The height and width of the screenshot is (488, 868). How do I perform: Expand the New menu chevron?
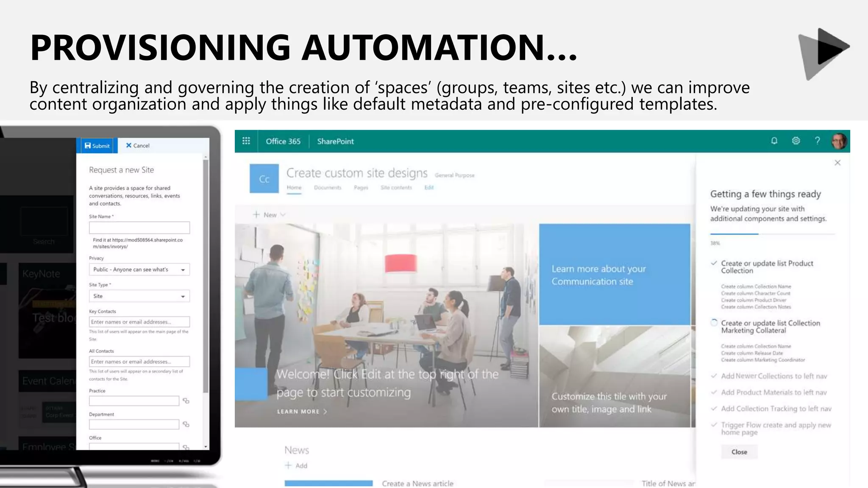[283, 215]
